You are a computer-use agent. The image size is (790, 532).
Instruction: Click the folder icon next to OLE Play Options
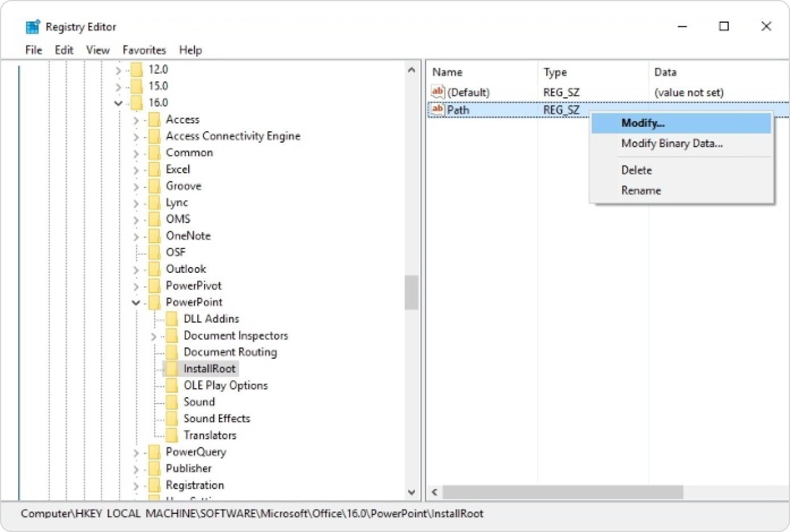tap(172, 385)
